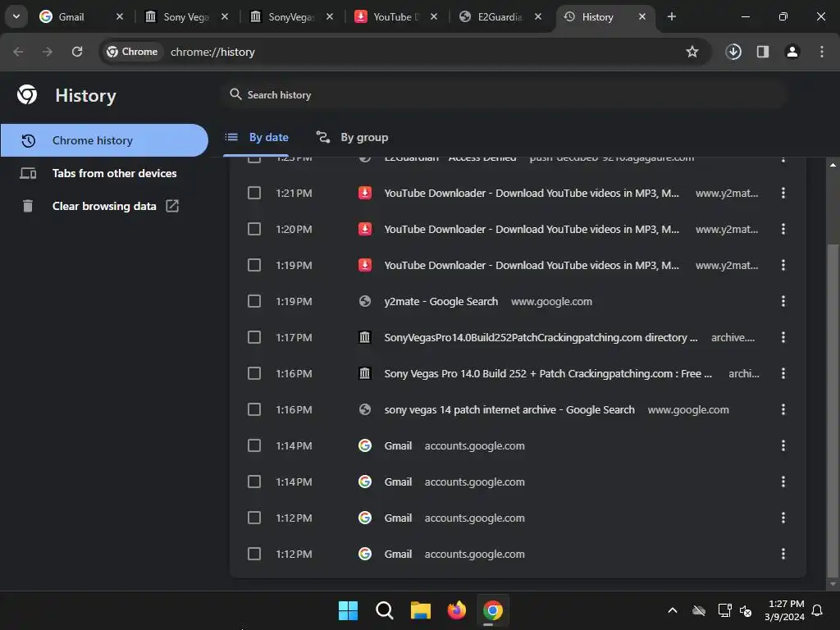
Task: Open the y2mate - Google Search history link
Action: 441,301
